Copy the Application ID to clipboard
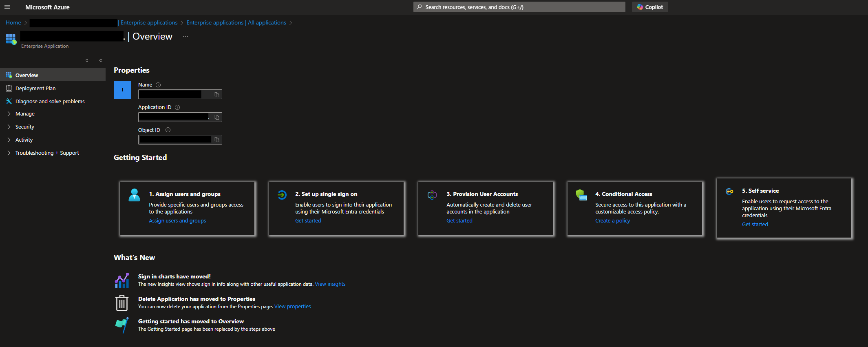The height and width of the screenshot is (347, 868). tap(217, 117)
